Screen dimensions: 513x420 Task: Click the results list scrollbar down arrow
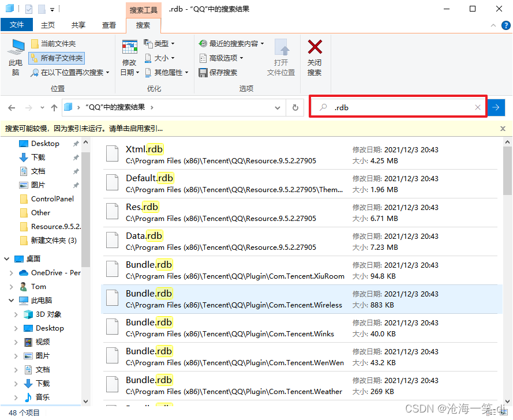[507, 402]
